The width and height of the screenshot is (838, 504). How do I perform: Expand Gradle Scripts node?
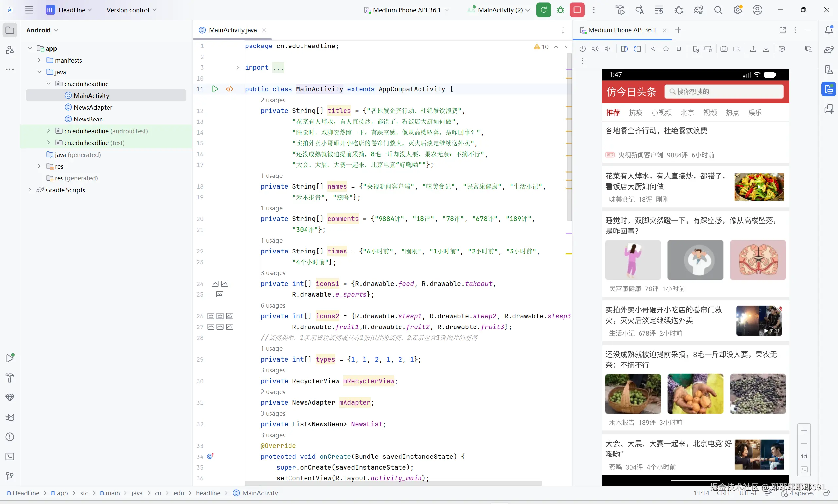30,190
